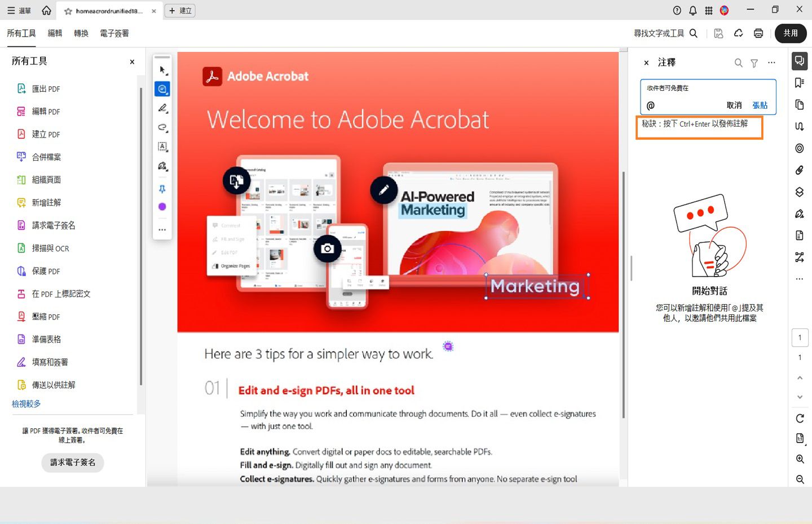Close the 所有工具 left panel
This screenshot has height=524, width=812.
point(132,62)
